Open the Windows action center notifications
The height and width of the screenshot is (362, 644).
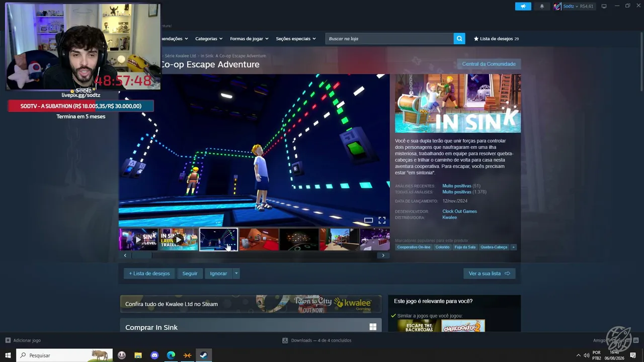pyautogui.click(x=633, y=355)
